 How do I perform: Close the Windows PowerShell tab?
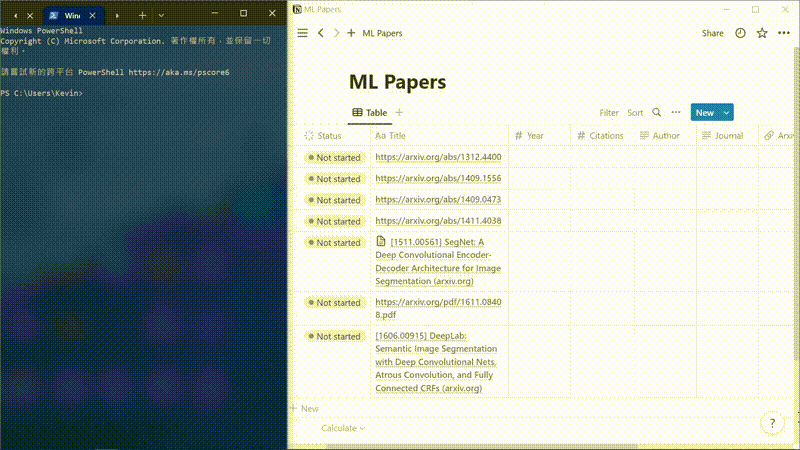pyautogui.click(x=92, y=16)
